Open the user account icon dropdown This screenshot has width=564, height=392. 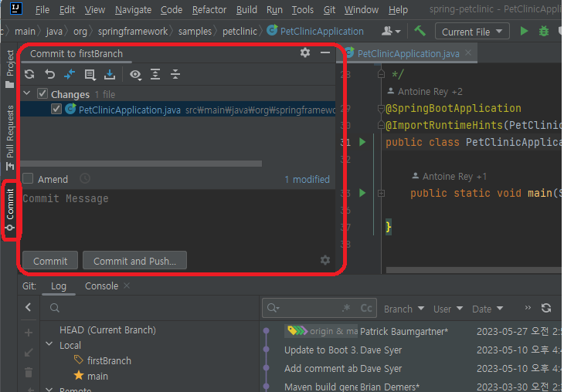[x=391, y=32]
